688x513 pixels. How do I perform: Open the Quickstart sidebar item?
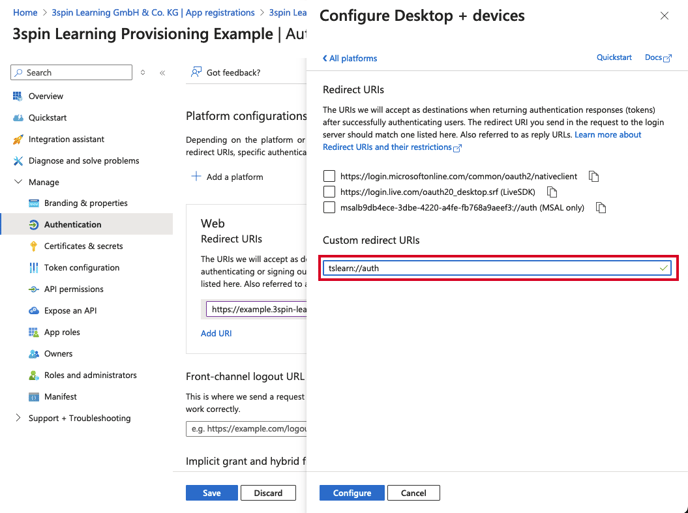47,118
